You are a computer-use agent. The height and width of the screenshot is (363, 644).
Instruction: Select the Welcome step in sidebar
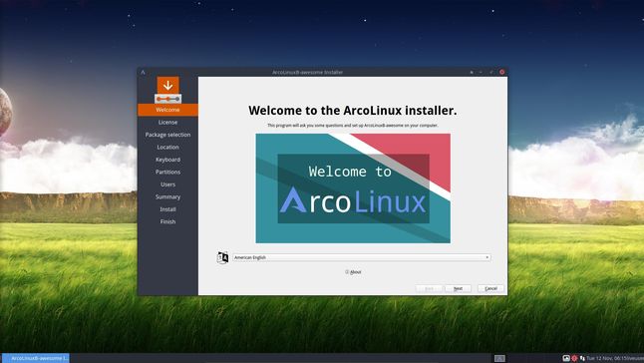pos(167,110)
